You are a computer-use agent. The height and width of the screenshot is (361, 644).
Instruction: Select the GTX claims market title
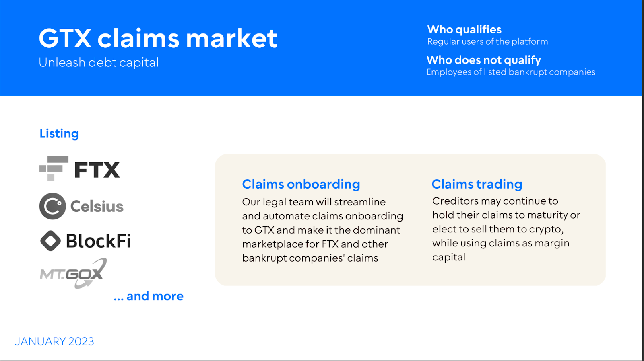coord(158,38)
